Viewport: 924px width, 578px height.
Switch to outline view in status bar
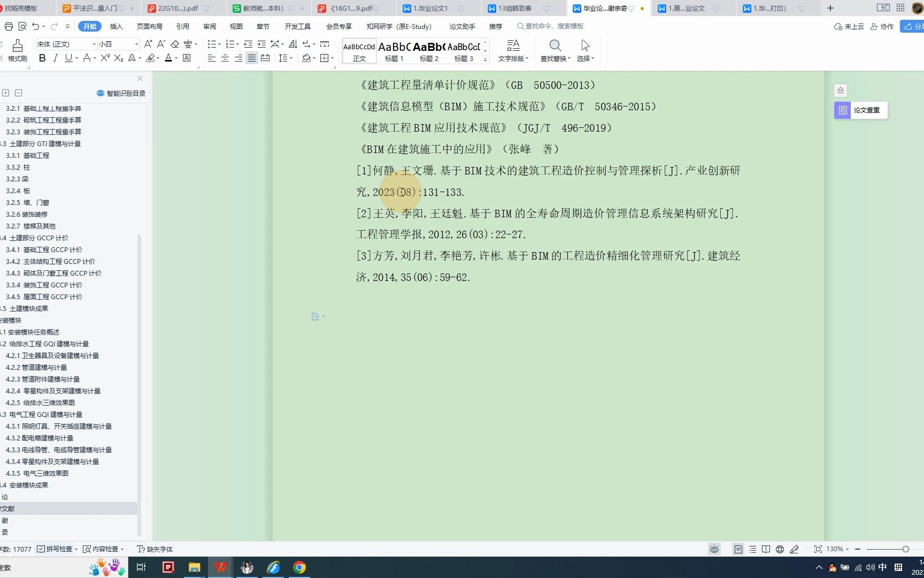(x=752, y=549)
